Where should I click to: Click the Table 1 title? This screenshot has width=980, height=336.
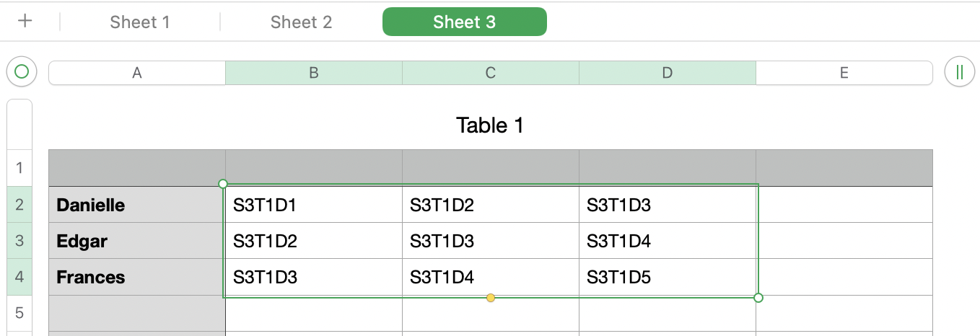pos(490,125)
